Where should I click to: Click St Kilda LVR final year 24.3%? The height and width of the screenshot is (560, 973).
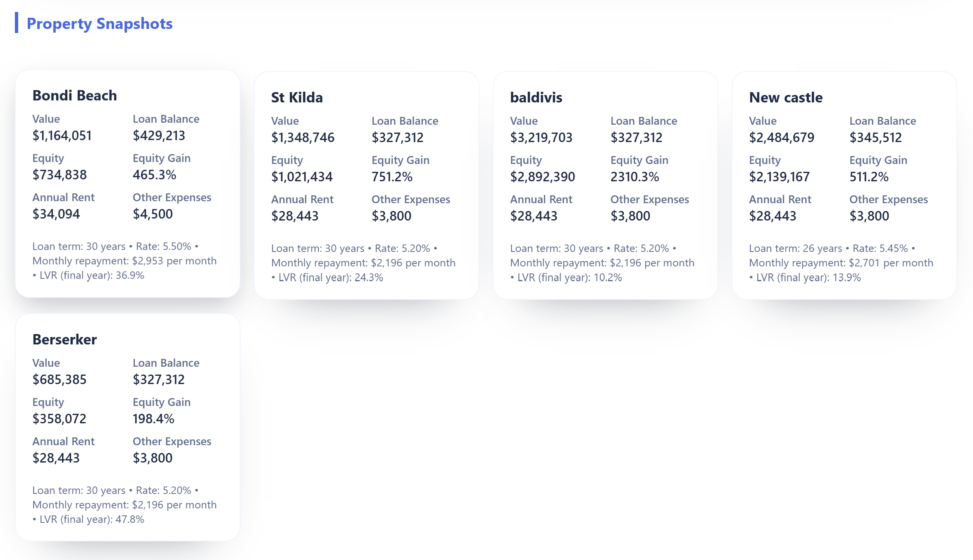[x=328, y=277]
